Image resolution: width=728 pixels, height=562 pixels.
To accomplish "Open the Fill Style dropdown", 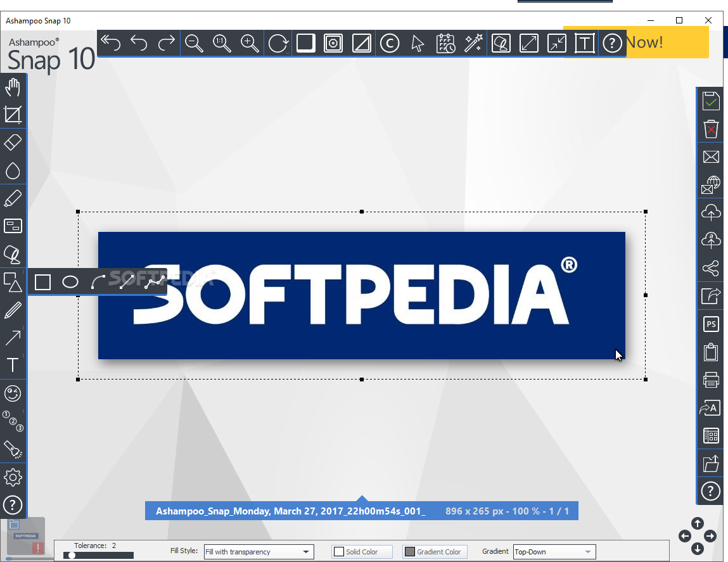I will tap(259, 552).
